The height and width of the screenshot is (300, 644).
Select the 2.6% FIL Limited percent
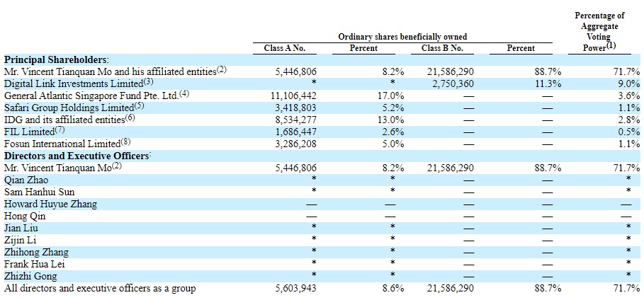(395, 132)
